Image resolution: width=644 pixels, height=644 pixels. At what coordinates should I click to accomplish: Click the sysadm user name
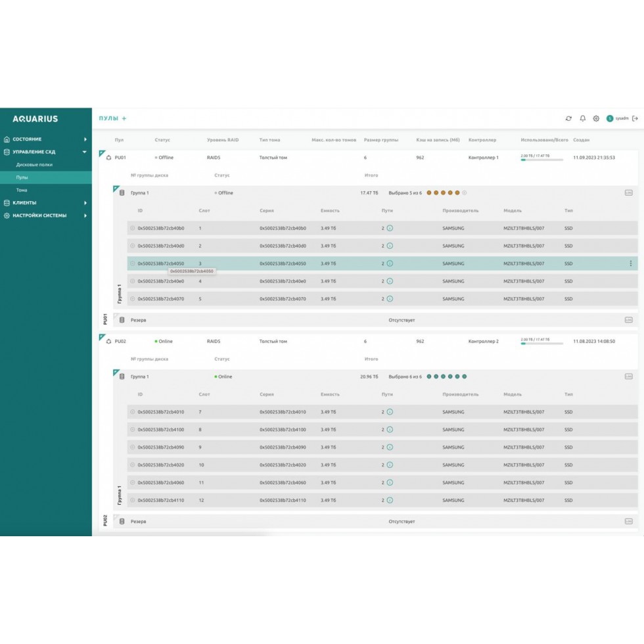[622, 119]
